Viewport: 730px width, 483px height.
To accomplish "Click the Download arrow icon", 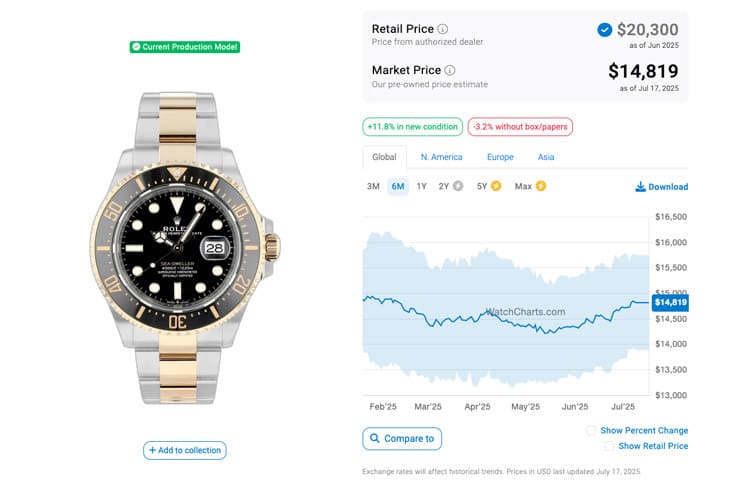I will (x=641, y=187).
